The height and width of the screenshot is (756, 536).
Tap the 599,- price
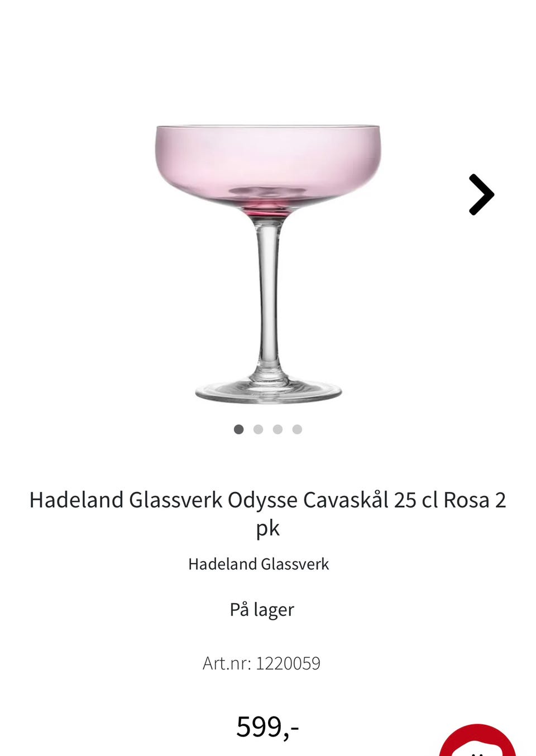point(267,727)
